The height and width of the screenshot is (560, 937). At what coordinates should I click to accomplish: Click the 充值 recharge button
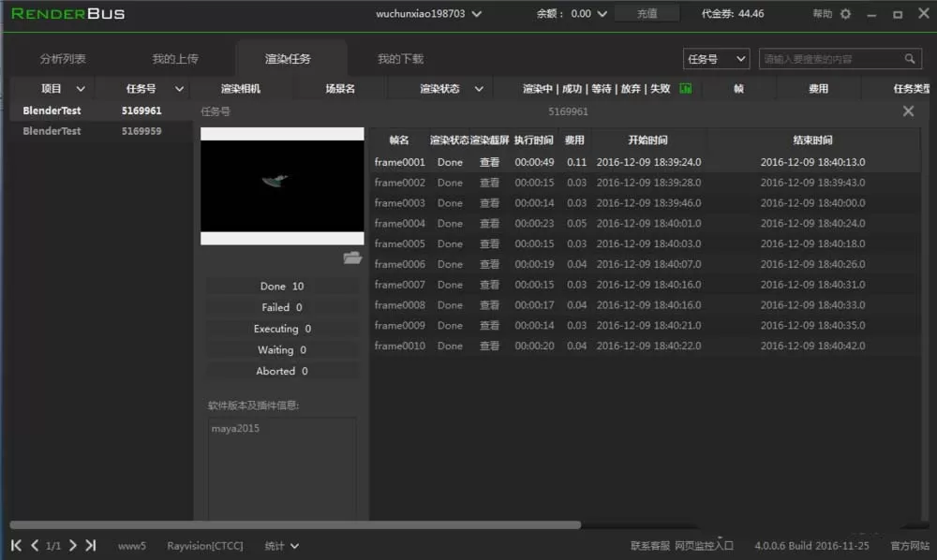tap(647, 14)
